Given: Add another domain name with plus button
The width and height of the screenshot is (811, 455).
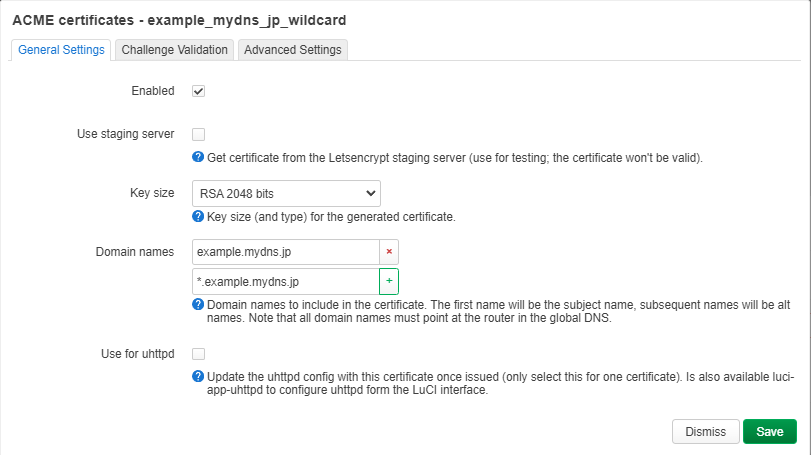Looking at the screenshot, I should pyautogui.click(x=389, y=281).
